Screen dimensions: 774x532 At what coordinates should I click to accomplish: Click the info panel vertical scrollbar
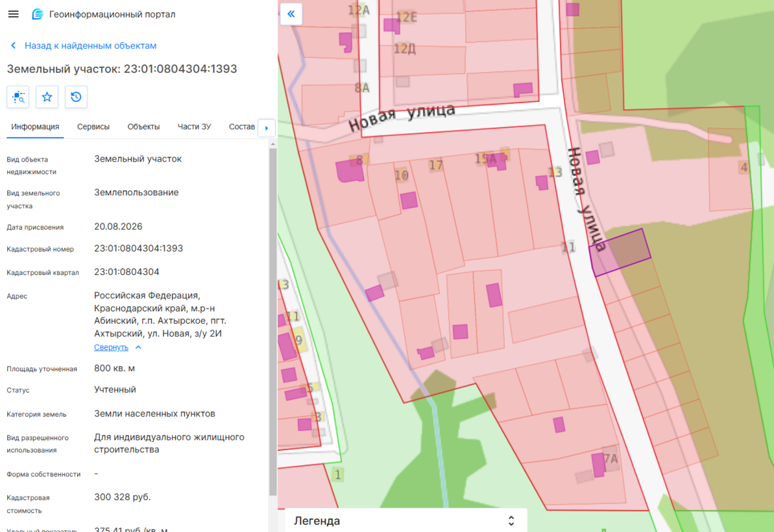click(x=273, y=320)
